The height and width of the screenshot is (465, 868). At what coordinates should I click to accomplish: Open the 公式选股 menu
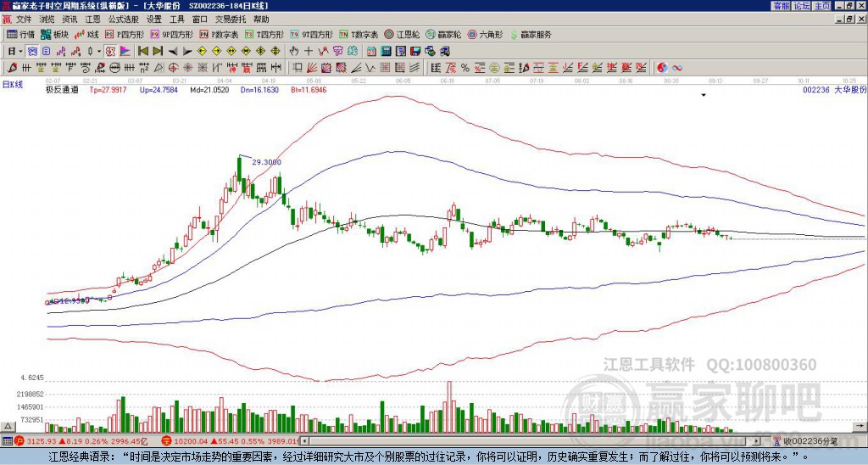coord(124,20)
